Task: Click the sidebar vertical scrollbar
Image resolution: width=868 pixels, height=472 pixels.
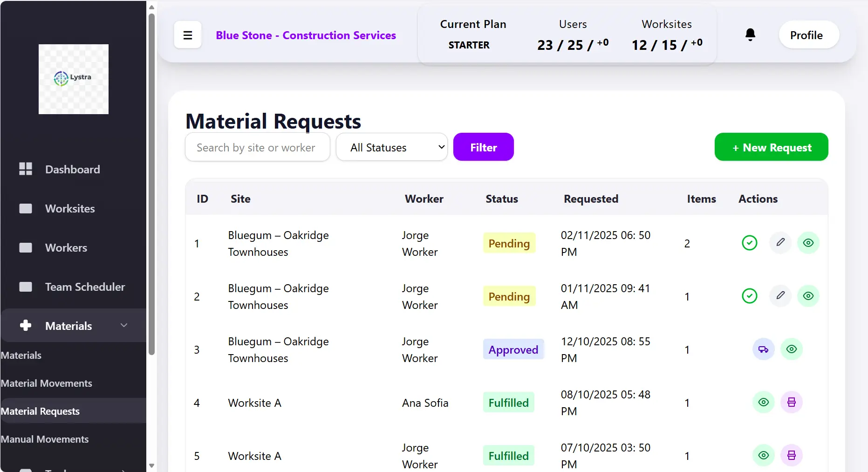Action: tap(151, 184)
